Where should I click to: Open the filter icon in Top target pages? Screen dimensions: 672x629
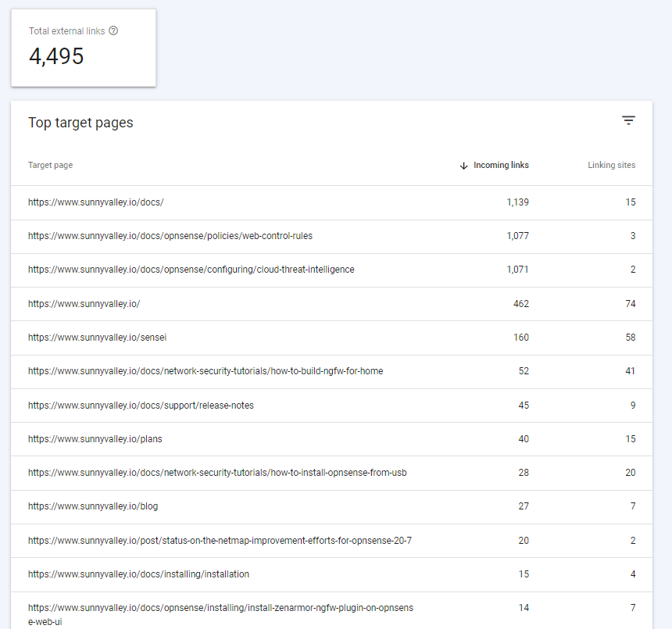tap(628, 121)
